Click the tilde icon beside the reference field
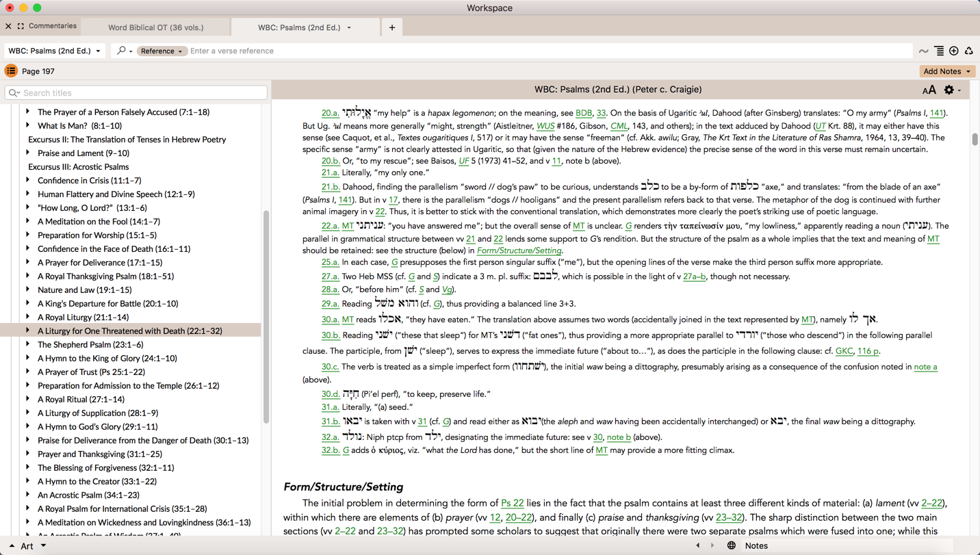Viewport: 980px width, 555px height. [924, 51]
